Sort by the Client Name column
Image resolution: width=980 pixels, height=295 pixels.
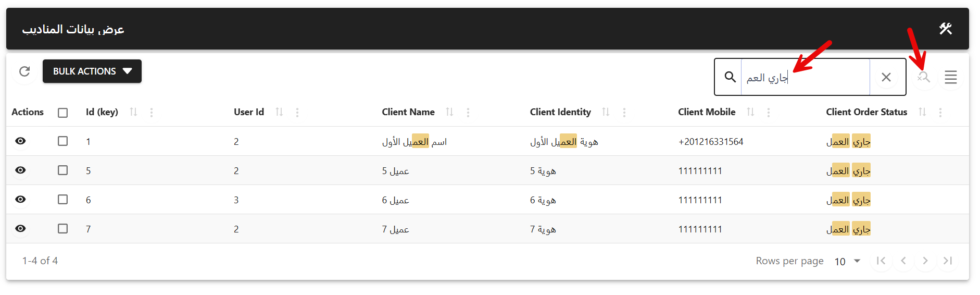pos(449,112)
